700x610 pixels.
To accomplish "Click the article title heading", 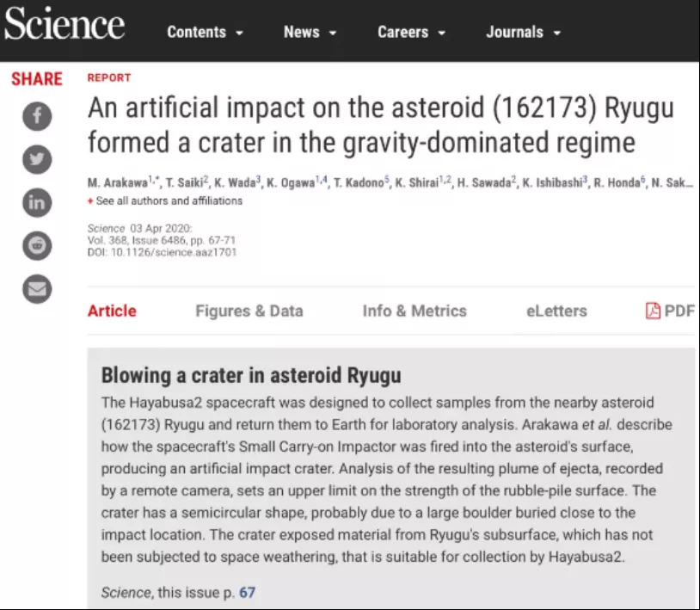I will [x=380, y=125].
